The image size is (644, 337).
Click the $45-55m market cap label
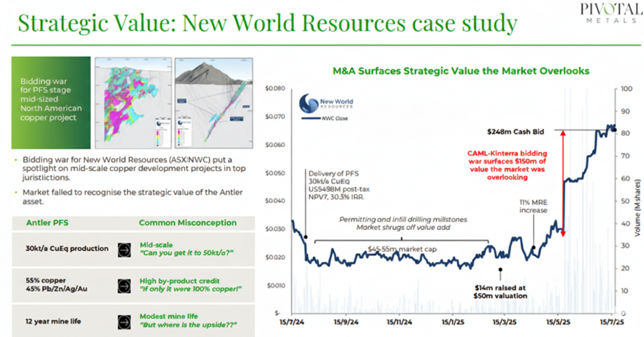(402, 249)
